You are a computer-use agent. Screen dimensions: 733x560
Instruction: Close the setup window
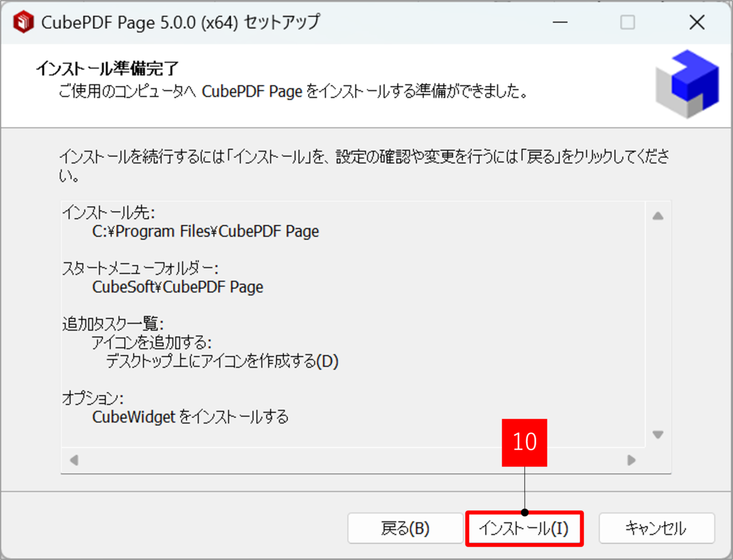[x=697, y=22]
